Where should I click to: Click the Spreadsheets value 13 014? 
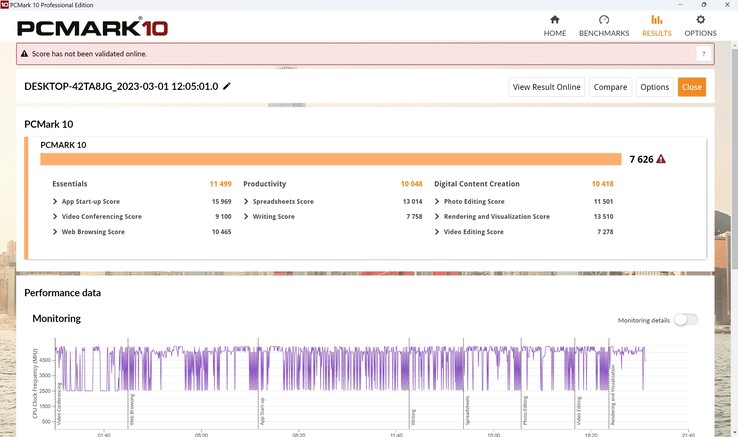tap(412, 202)
